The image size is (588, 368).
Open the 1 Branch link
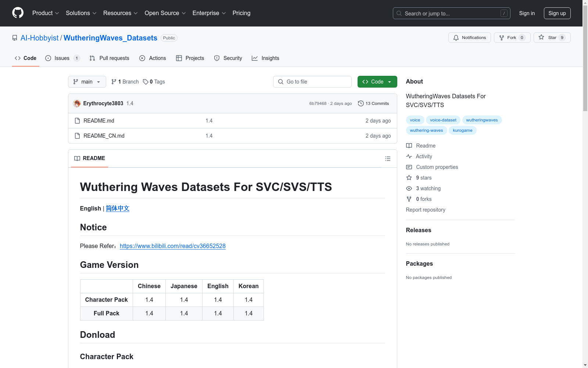[125, 82]
